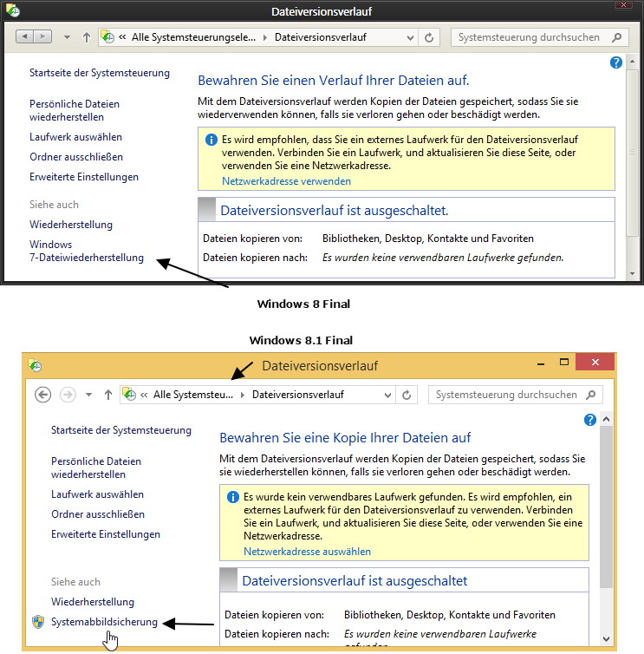Open 'Persönliche Dateien wiederherstellen' in Windows 8.1 window
The image size is (644, 654).
coord(96,468)
